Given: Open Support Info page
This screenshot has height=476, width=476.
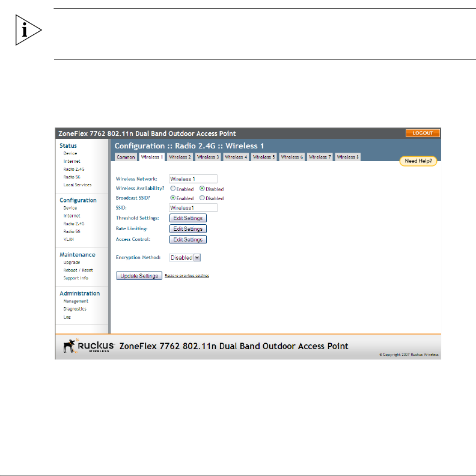Looking at the screenshot, I should click(x=76, y=278).
